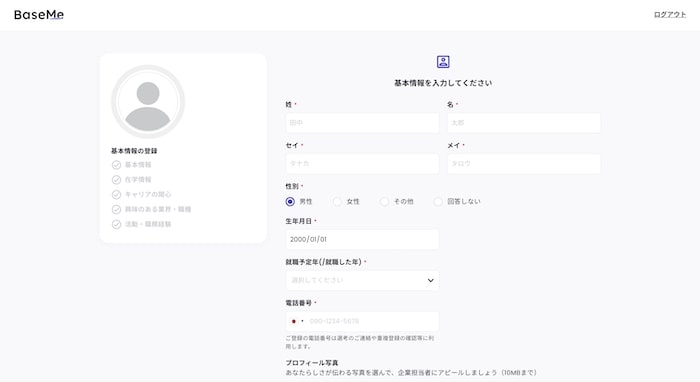Click the check icon beside 基本情報
The height and width of the screenshot is (382, 700).
[x=116, y=165]
